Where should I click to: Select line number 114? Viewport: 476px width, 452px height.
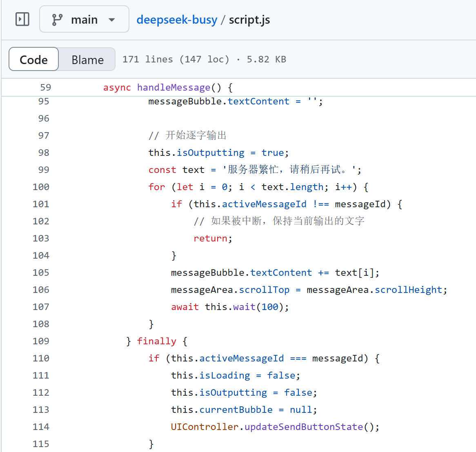coord(41,427)
